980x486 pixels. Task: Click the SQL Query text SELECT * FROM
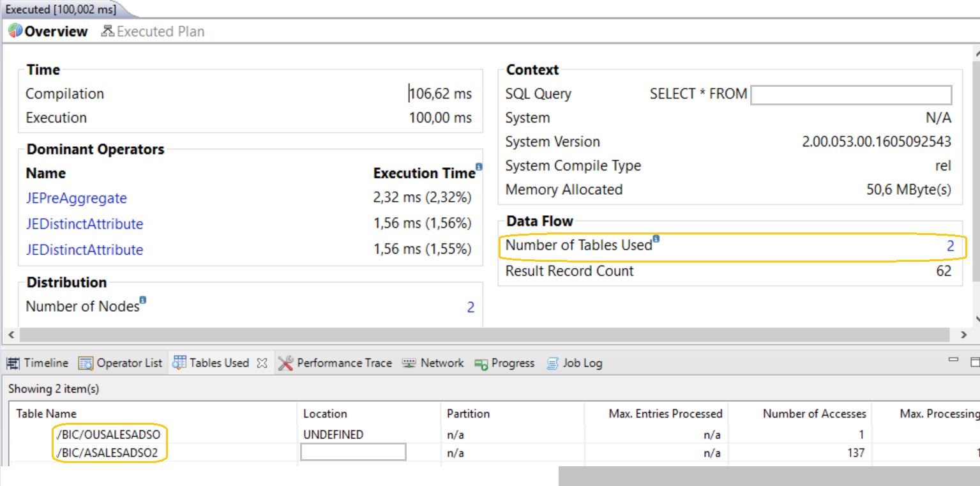click(x=698, y=94)
